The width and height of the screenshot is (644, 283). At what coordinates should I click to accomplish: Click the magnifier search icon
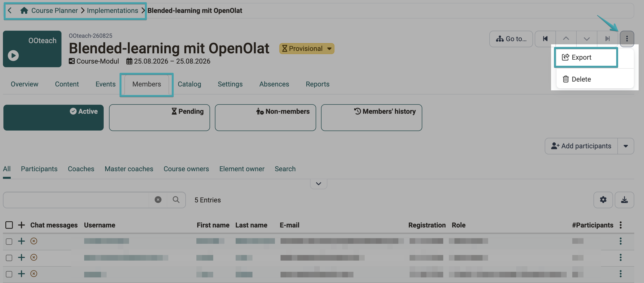click(176, 200)
